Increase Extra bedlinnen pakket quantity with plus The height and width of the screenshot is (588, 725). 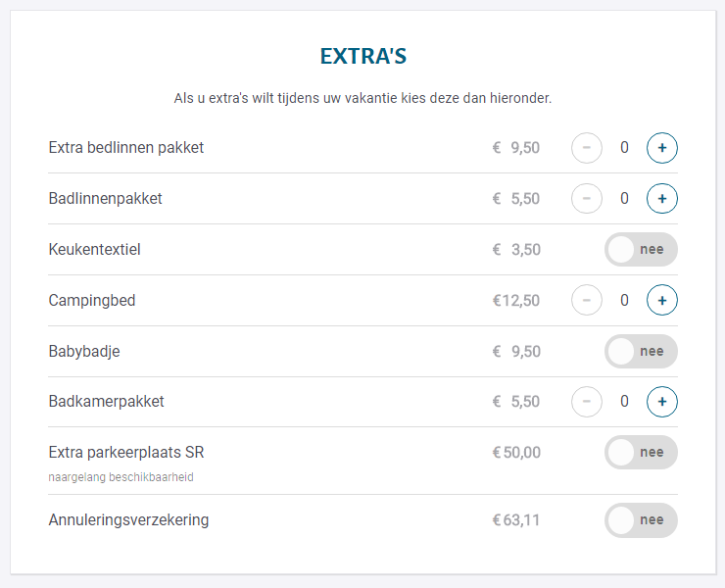pos(661,148)
